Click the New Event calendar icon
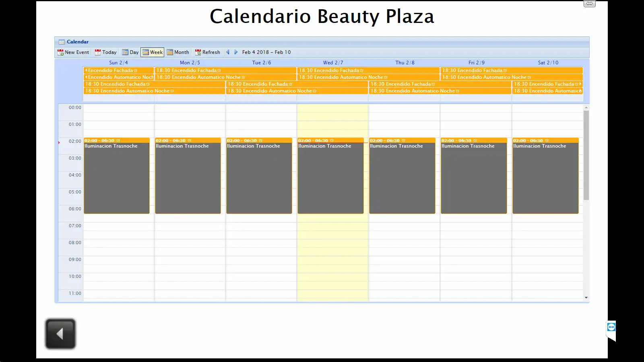Screen dimensions: 644x362 (x=61, y=52)
